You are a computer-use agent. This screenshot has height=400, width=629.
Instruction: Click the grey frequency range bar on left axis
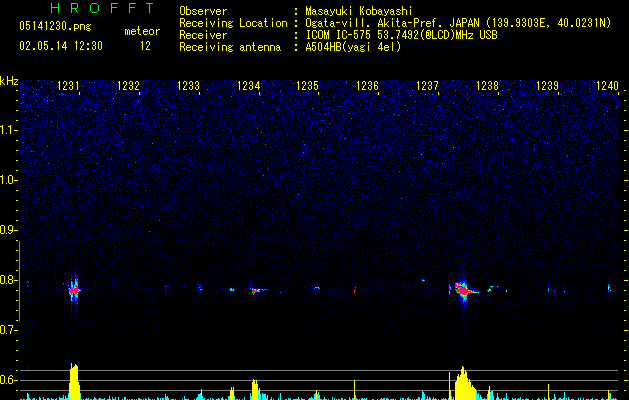[x=20, y=280]
